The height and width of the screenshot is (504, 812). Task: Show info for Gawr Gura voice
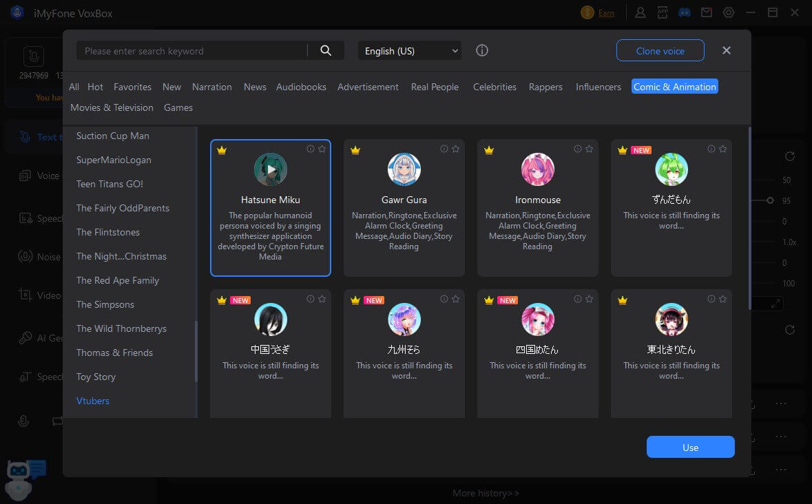click(444, 149)
